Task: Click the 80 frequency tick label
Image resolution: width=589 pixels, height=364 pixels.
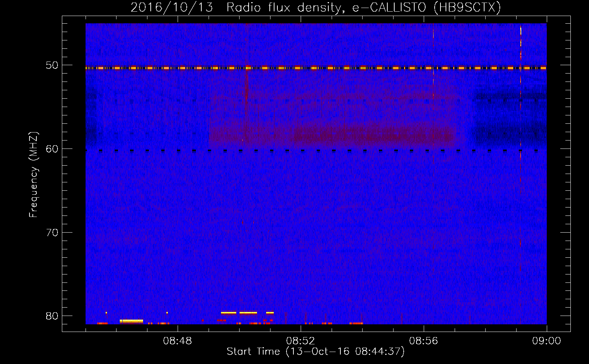Action: (x=52, y=316)
